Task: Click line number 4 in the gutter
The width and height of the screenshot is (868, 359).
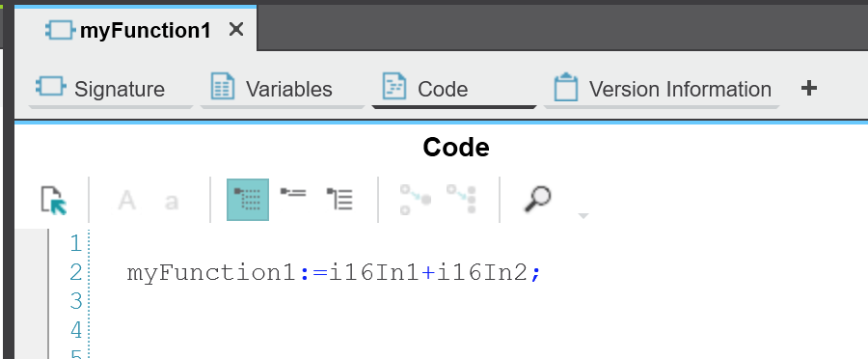Action: [76, 331]
